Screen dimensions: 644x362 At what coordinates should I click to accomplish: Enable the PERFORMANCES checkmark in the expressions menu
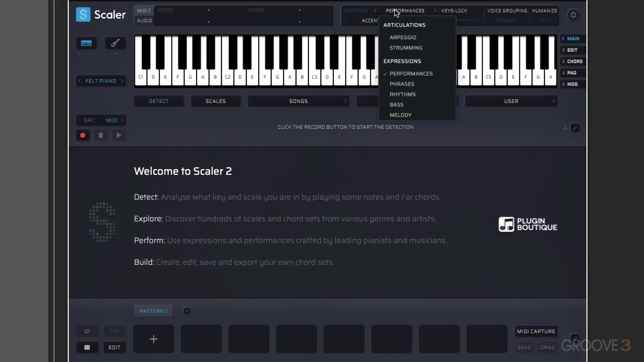click(x=385, y=73)
